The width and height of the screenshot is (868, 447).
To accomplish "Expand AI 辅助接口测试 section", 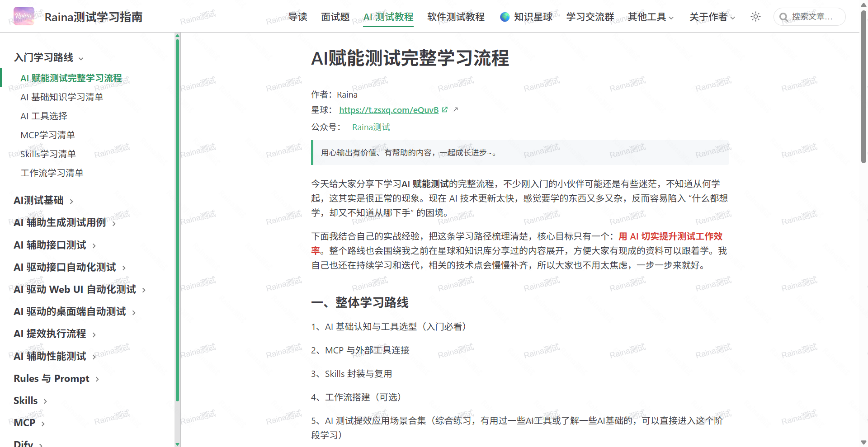I will [55, 245].
